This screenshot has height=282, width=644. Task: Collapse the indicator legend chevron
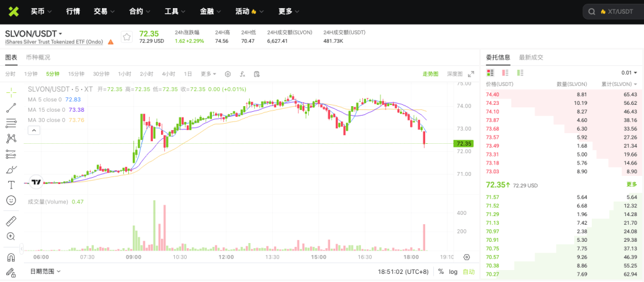click(x=34, y=131)
